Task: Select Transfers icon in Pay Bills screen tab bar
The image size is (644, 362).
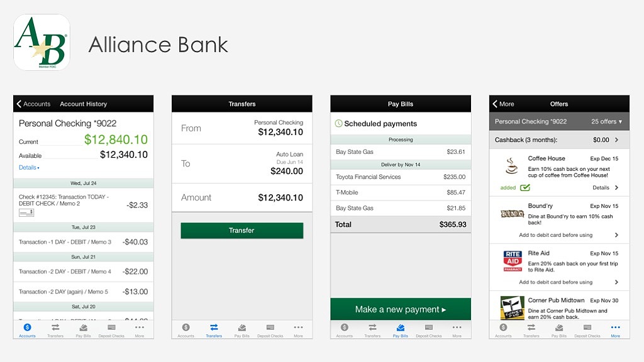Action: click(x=372, y=327)
